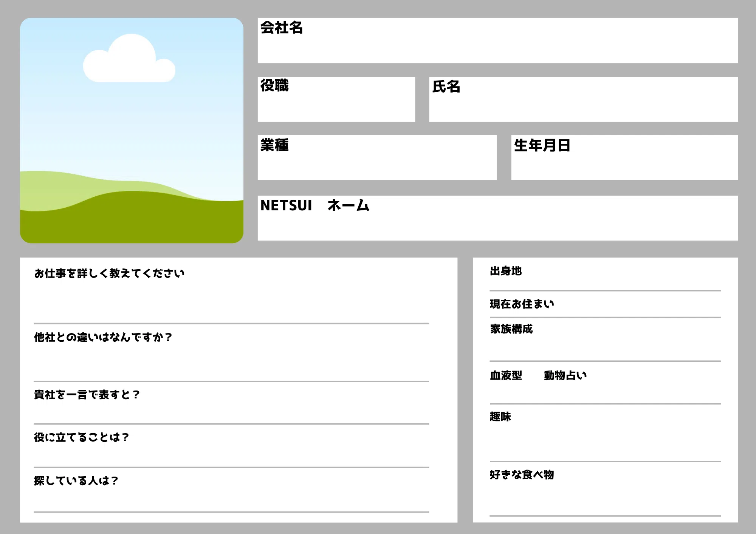Click the 家族構成 label
Image resolution: width=756 pixels, height=534 pixels.
pyautogui.click(x=511, y=329)
